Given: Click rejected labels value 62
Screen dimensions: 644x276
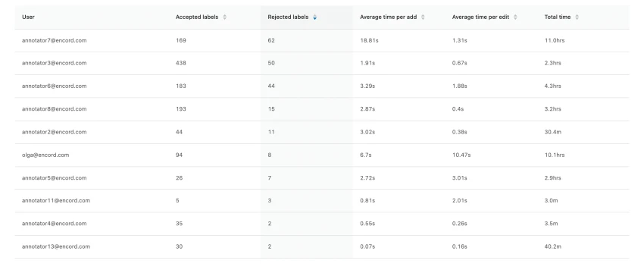Looking at the screenshot, I should coord(271,40).
